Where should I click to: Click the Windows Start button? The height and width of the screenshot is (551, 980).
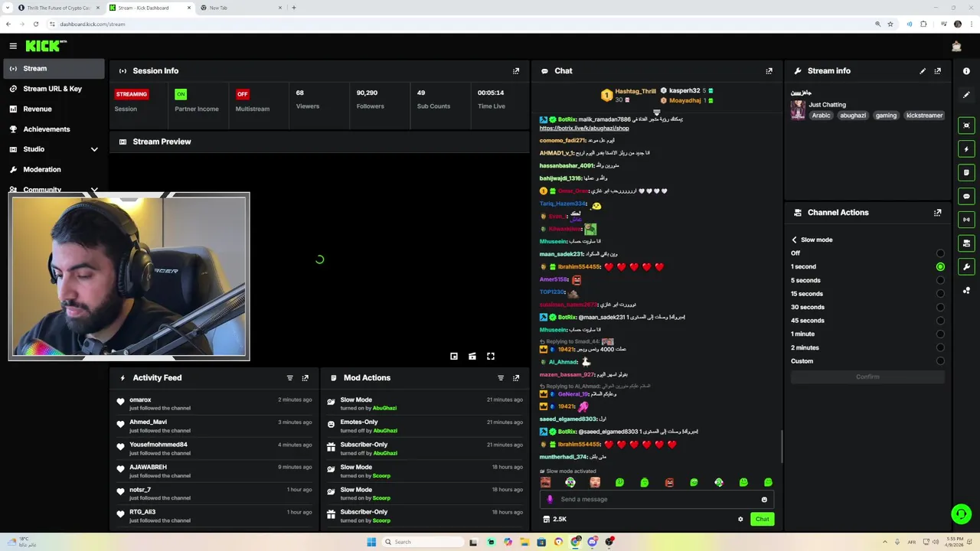pyautogui.click(x=371, y=542)
